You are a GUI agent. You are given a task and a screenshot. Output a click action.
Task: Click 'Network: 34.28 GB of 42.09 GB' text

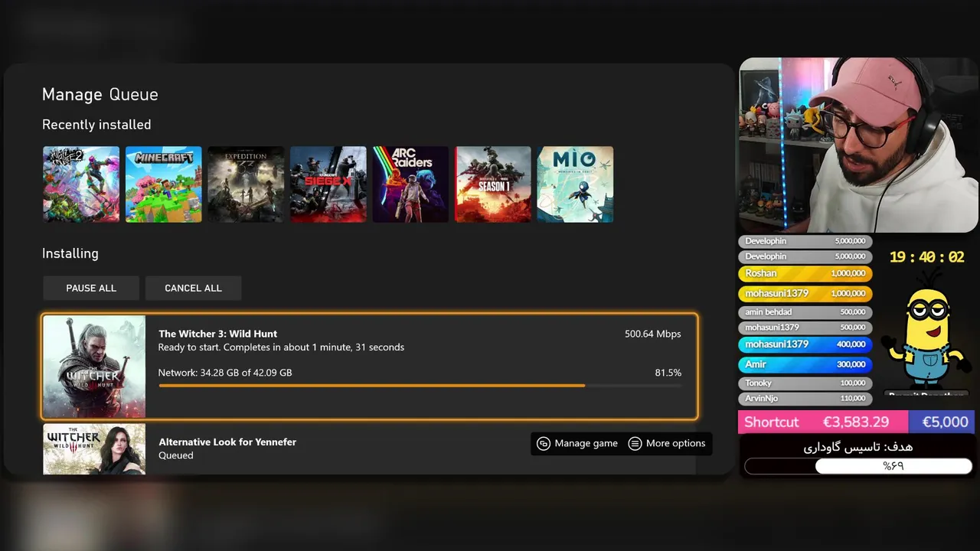[225, 373]
